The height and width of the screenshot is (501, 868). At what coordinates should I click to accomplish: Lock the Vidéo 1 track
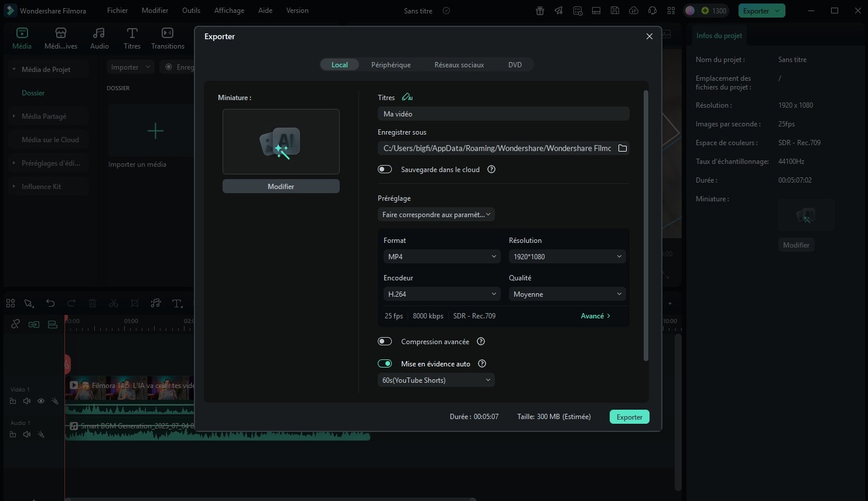click(x=13, y=401)
